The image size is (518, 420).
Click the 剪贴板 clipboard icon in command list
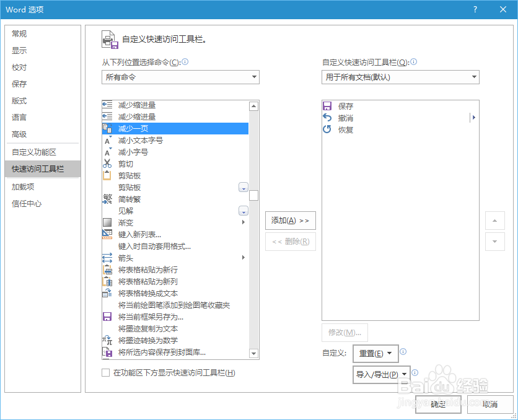106,175
